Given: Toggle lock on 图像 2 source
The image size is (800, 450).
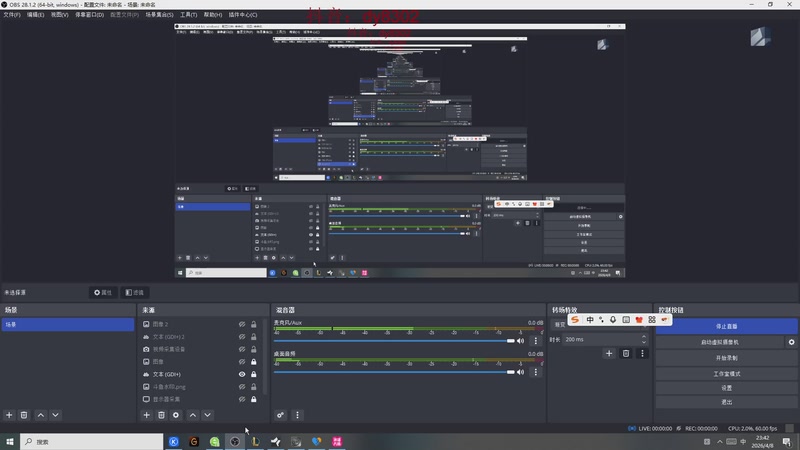Looking at the screenshot, I should tap(254, 324).
